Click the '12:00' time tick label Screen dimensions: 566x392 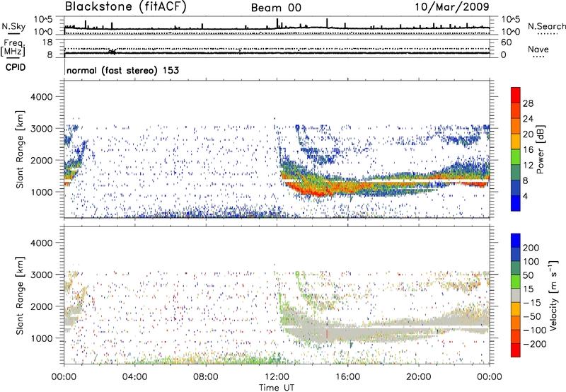(x=277, y=377)
